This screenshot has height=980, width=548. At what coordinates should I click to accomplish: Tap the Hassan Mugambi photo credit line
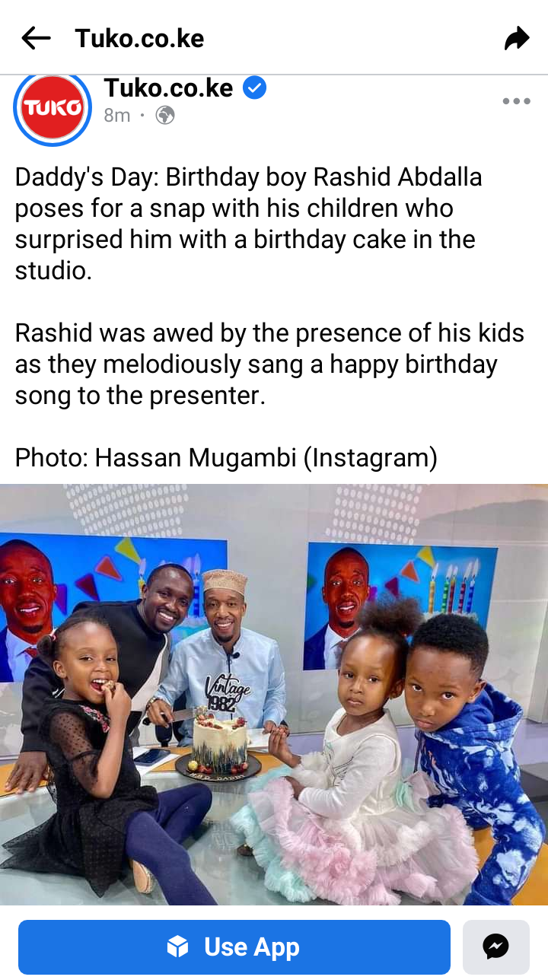click(226, 457)
